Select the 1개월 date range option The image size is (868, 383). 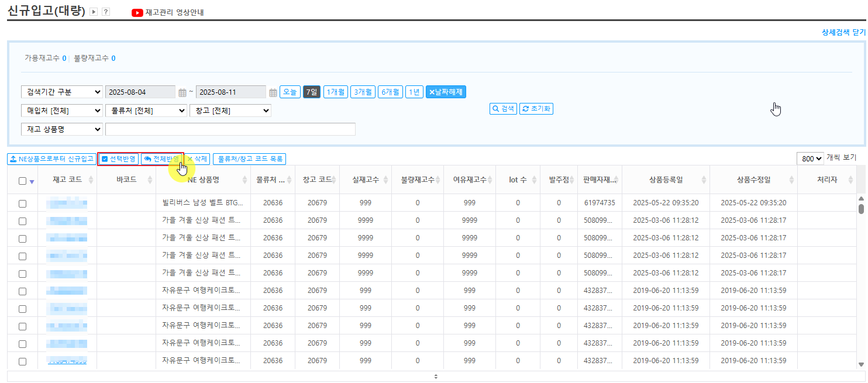[336, 92]
